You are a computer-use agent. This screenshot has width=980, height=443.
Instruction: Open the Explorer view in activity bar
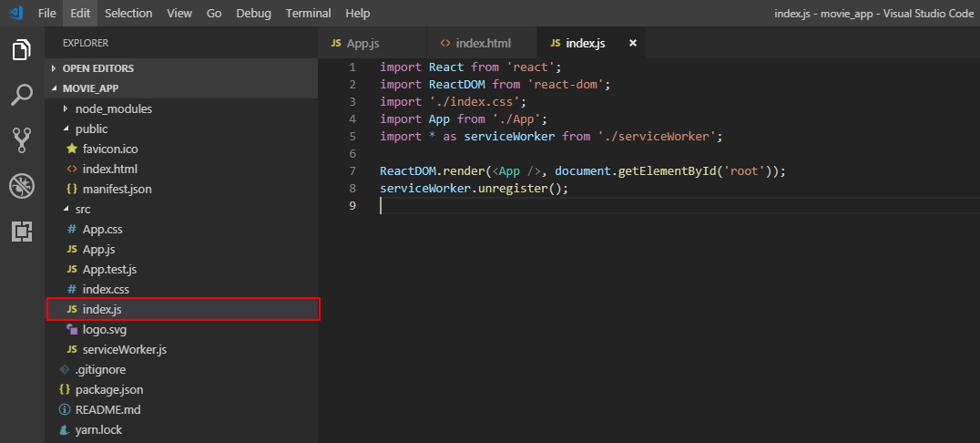coord(22,49)
